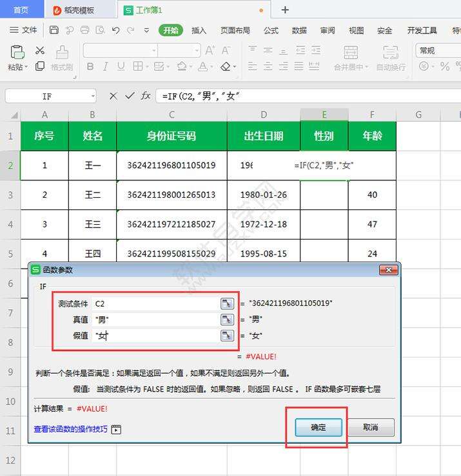Click the fill color bucket icon
This screenshot has height=476, width=461.
click(x=182, y=66)
